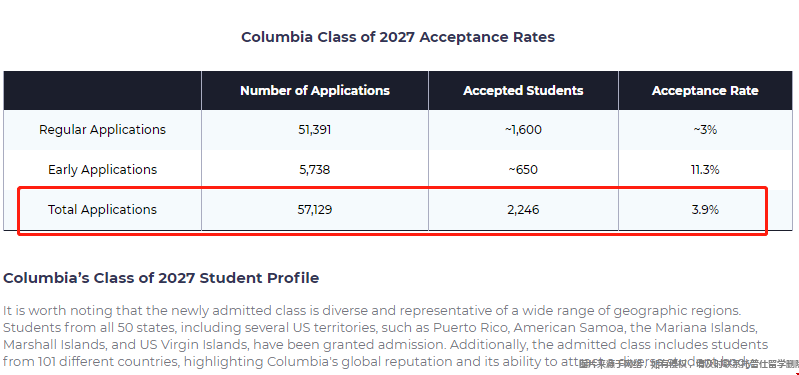Screen dimensions: 799x375
Task: Select the Acceptance Rate column header
Action: 705,91
